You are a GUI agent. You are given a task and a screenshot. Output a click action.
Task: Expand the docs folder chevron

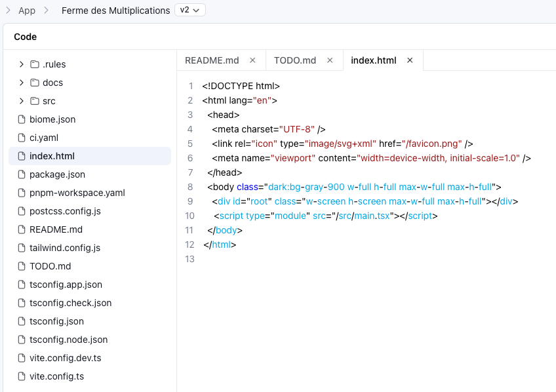click(x=22, y=83)
